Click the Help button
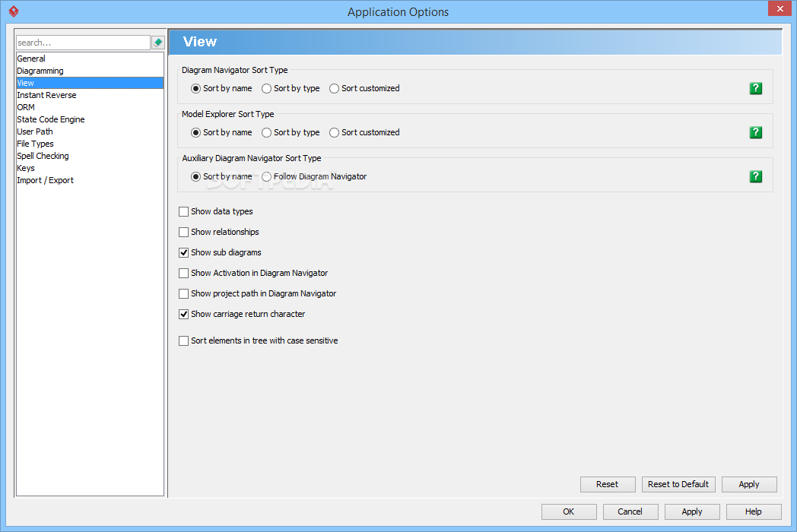The height and width of the screenshot is (532, 797). (x=754, y=511)
